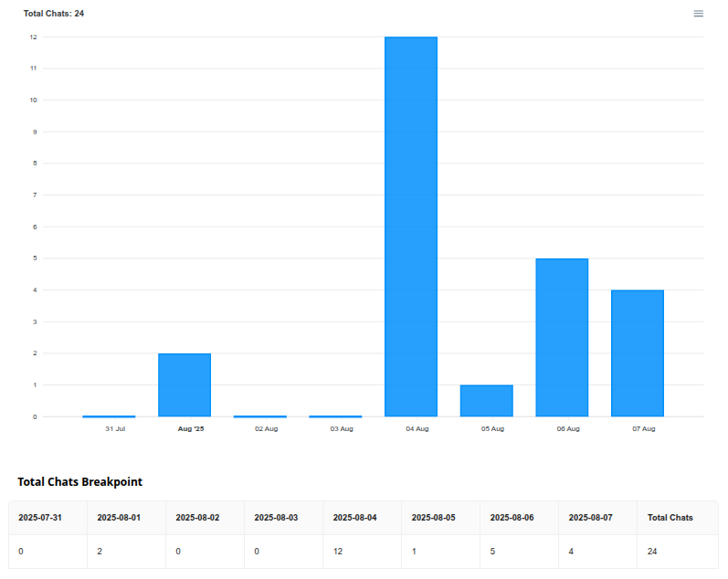Click the 2025-08-07 column header

pos(590,518)
